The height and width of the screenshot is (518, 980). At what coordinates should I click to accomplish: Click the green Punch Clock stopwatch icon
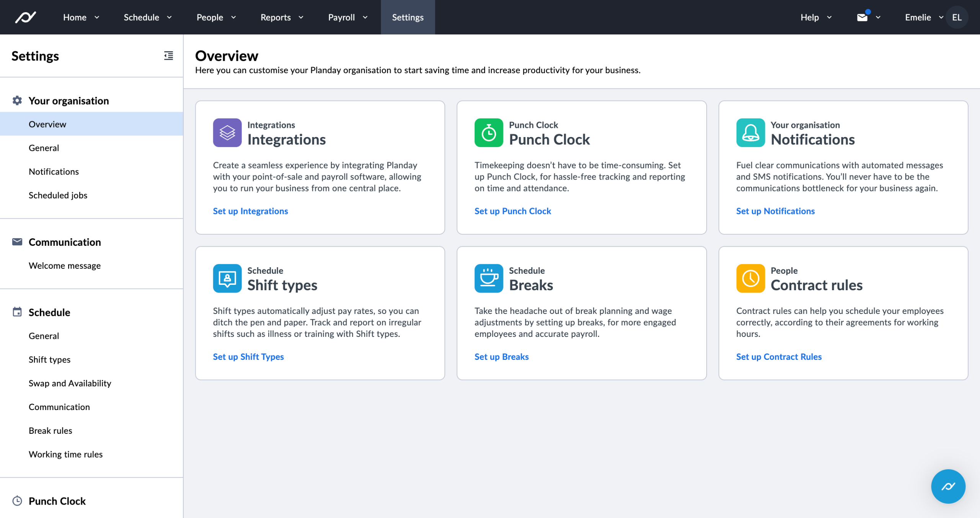point(488,133)
